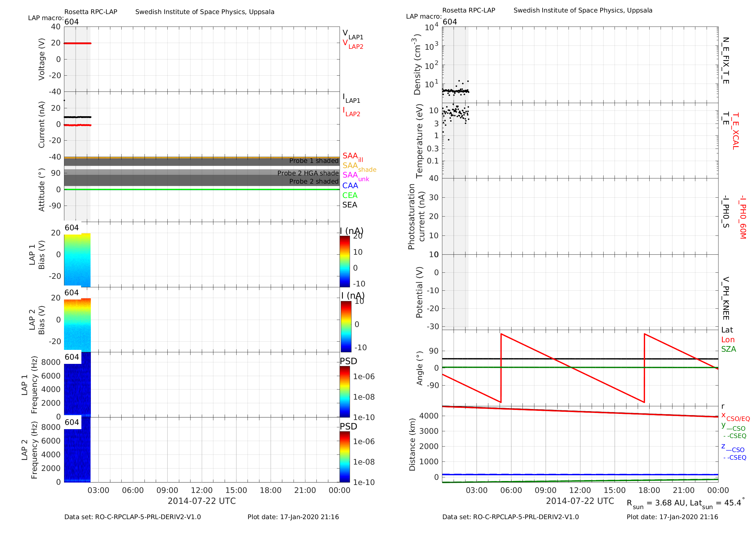Select the V LAP1 legend label
This screenshot has height=535, width=756.
tap(353, 34)
